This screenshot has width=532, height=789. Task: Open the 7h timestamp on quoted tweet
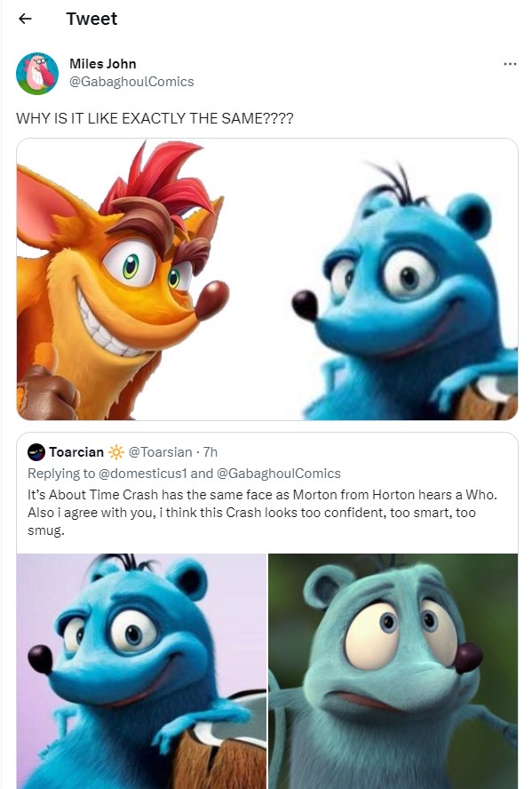[x=210, y=452]
